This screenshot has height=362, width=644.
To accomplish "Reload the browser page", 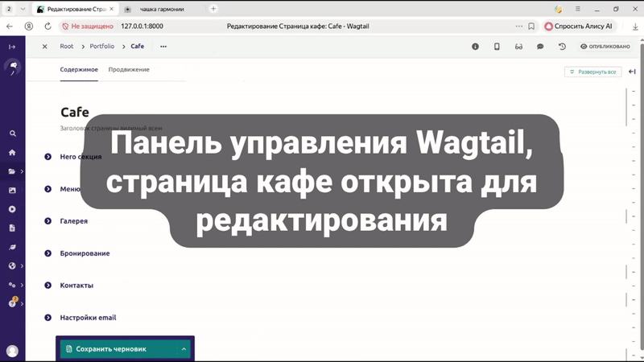I will (47, 27).
